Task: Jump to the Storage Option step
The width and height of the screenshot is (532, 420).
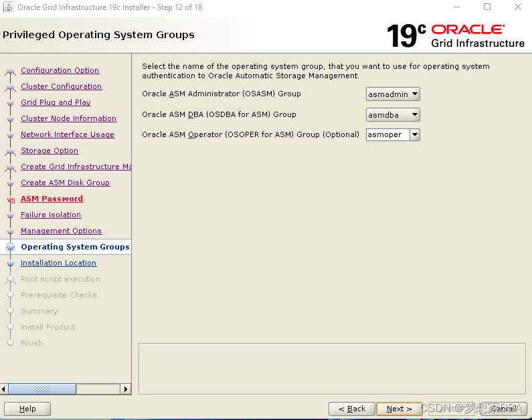Action: coord(50,150)
